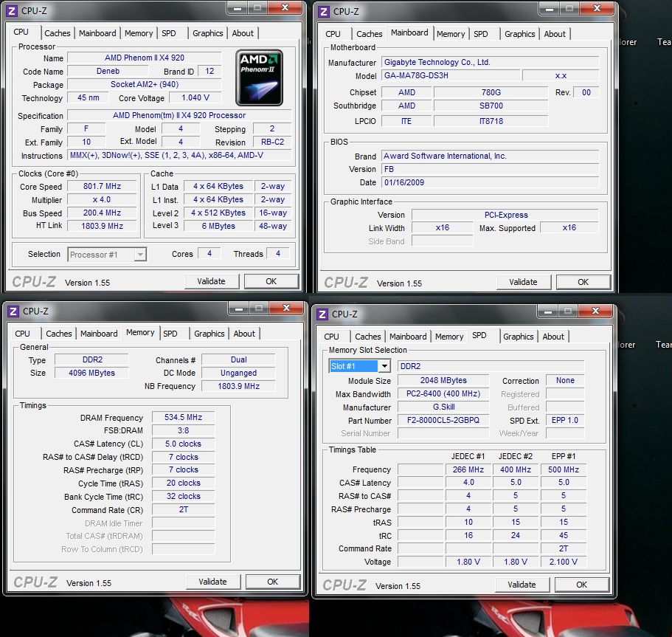Click the memory Size '4096 MBytes' value
The width and height of the screenshot is (672, 637).
[91, 373]
